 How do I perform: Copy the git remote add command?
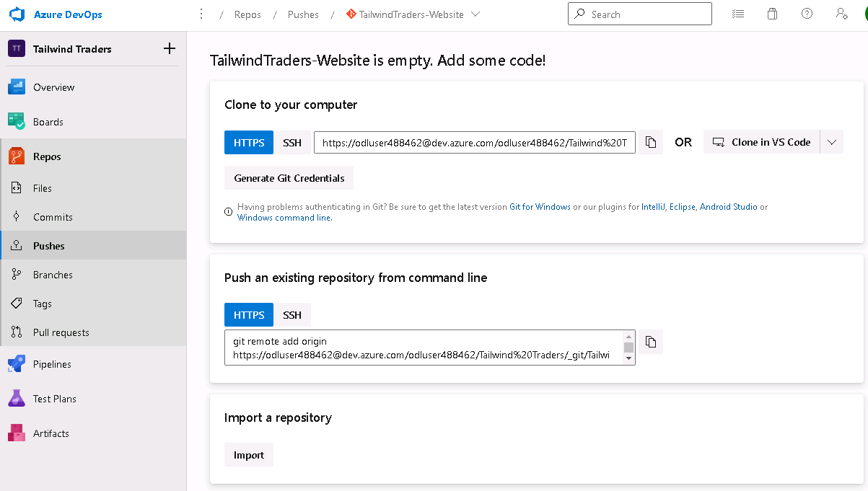pyautogui.click(x=650, y=341)
